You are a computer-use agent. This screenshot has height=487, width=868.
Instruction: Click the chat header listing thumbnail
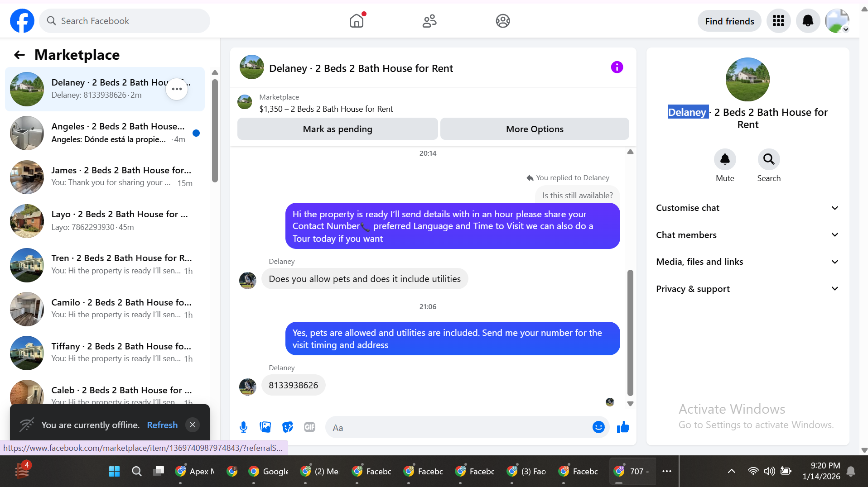pos(251,67)
